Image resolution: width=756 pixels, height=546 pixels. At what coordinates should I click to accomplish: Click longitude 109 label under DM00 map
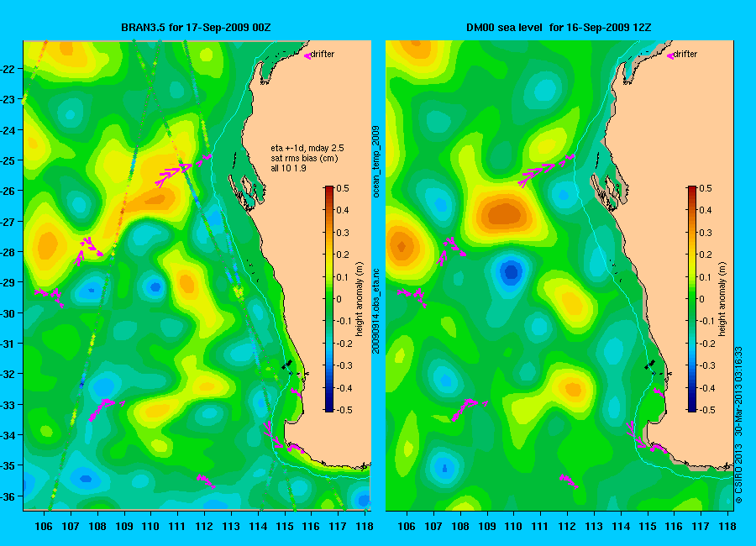486,526
